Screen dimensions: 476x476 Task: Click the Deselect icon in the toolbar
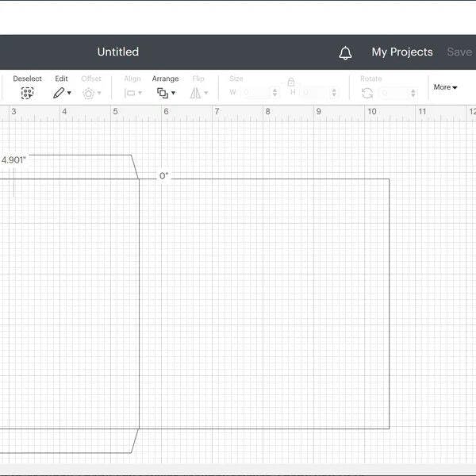coord(27,93)
